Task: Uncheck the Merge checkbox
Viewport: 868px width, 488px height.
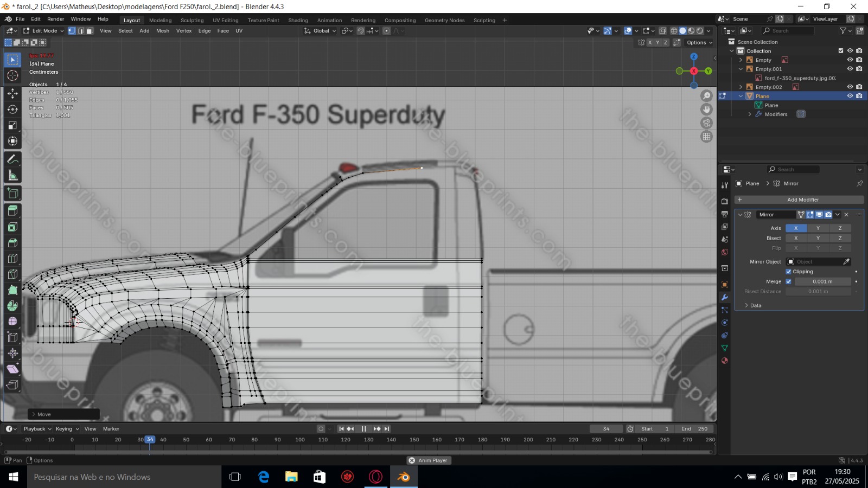Action: pos(788,281)
